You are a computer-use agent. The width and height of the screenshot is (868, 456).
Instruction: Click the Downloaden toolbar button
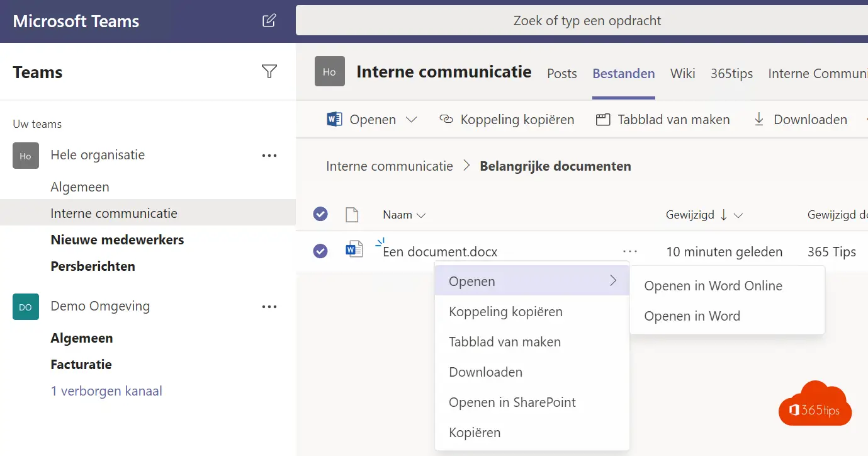800,120
